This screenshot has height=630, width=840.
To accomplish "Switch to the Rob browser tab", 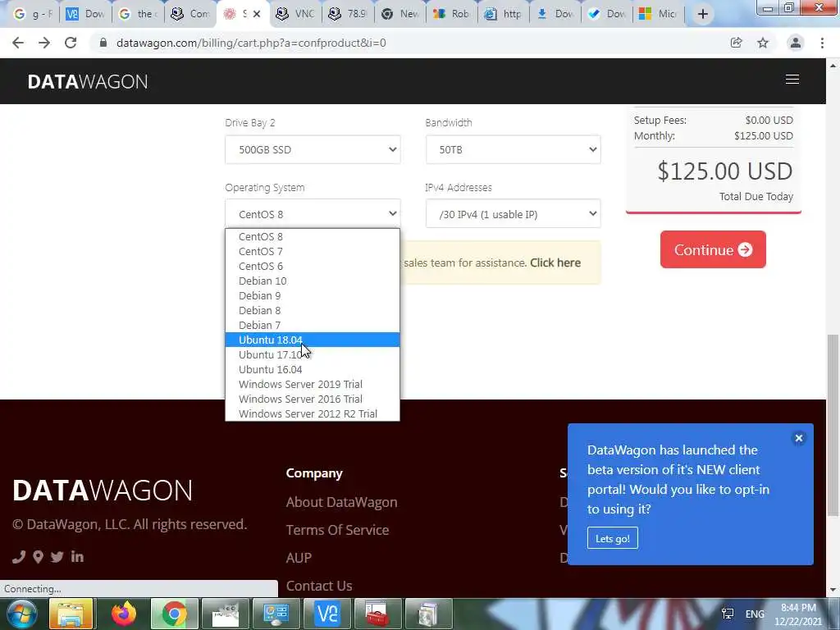I will [x=452, y=14].
